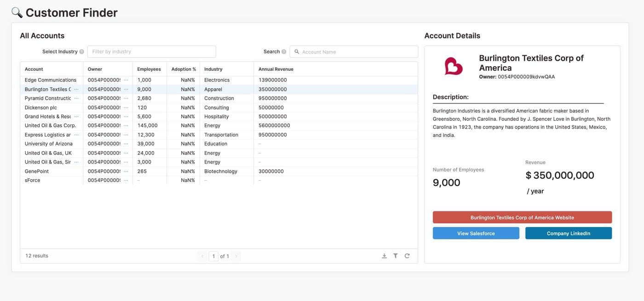Download the accounts table data
Image resolution: width=644 pixels, height=301 pixels.
pos(384,256)
